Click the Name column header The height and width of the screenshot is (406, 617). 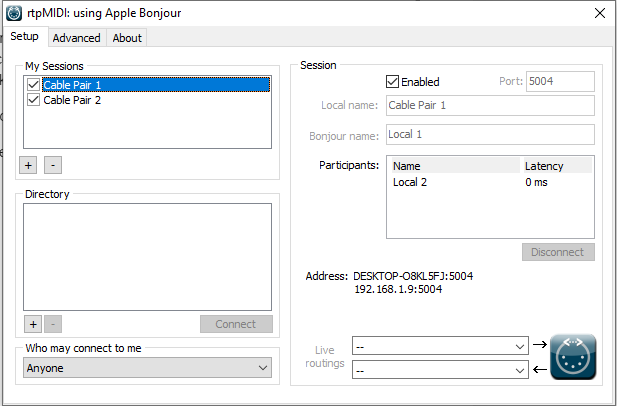click(x=456, y=166)
